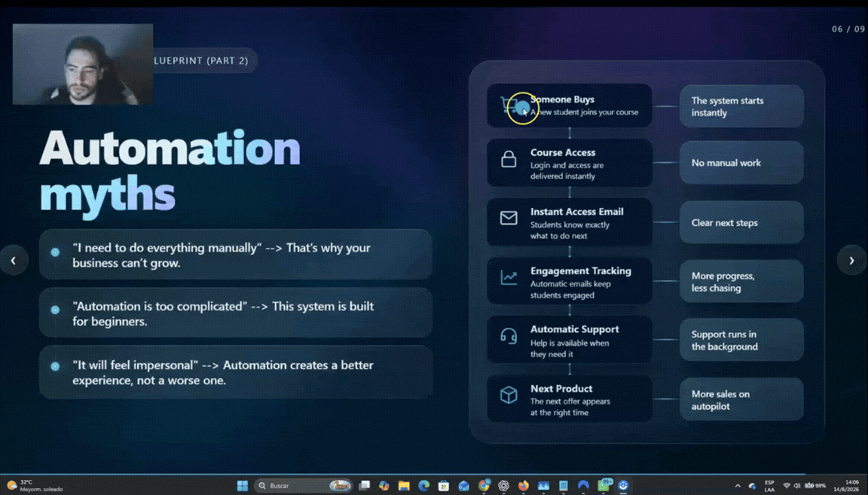
Task: Click the shopping cart icon beside Someone Buys
Action: (x=509, y=104)
